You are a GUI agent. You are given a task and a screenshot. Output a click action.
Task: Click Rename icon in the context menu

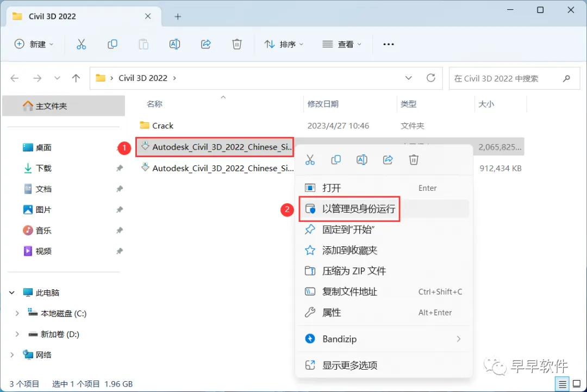coord(361,160)
